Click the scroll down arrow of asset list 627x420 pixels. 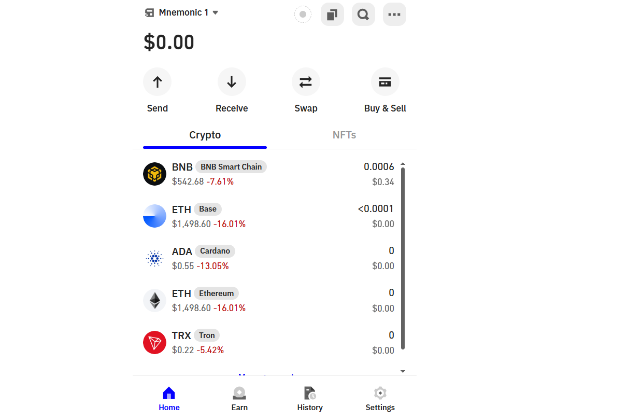(x=403, y=370)
